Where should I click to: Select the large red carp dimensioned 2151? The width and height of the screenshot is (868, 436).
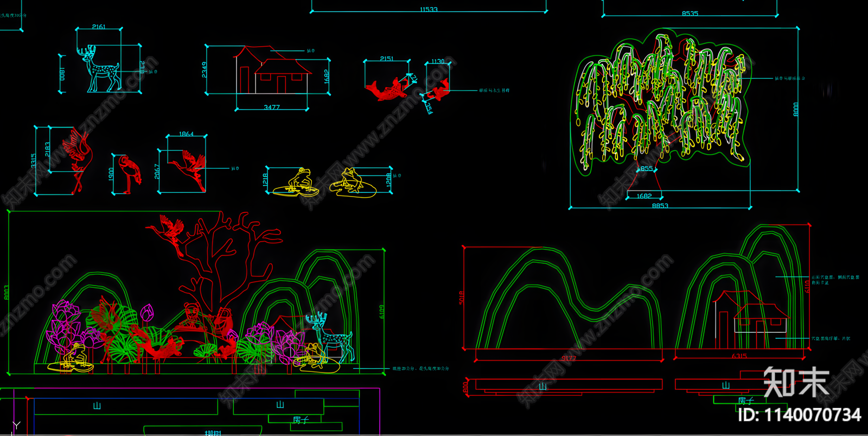pyautogui.click(x=387, y=90)
